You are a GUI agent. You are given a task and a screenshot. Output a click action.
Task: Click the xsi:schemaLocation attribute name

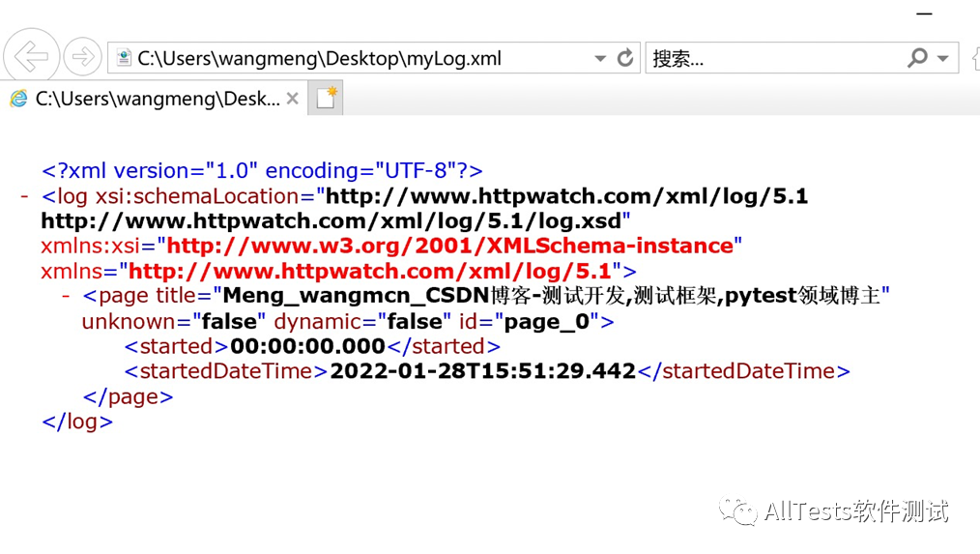click(x=197, y=196)
